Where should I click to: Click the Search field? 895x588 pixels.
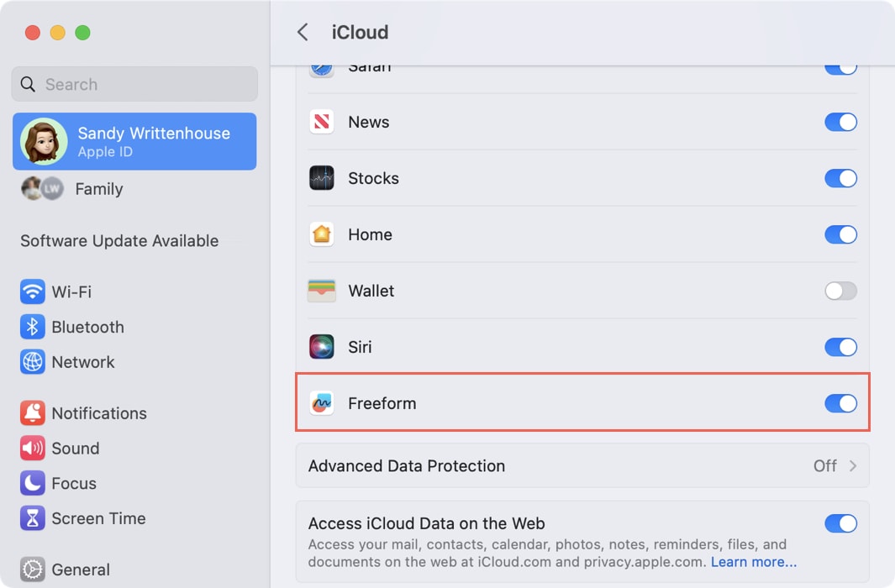click(134, 84)
